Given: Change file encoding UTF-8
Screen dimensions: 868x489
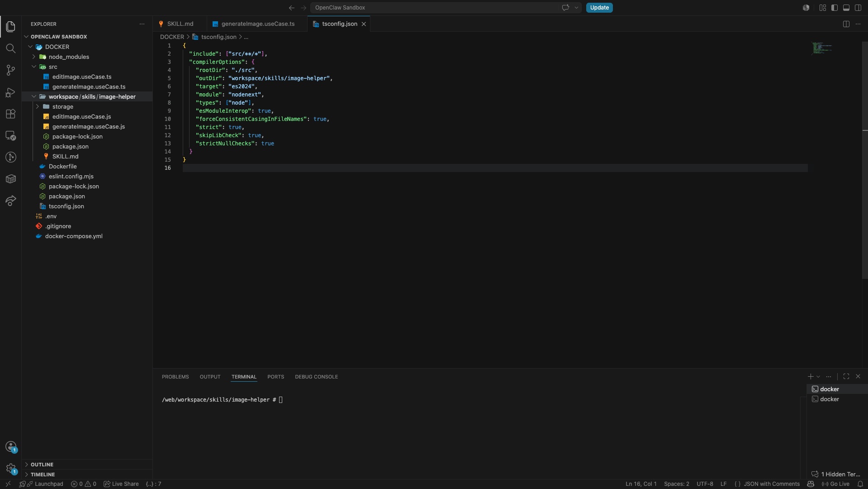Looking at the screenshot, I should [x=705, y=484].
